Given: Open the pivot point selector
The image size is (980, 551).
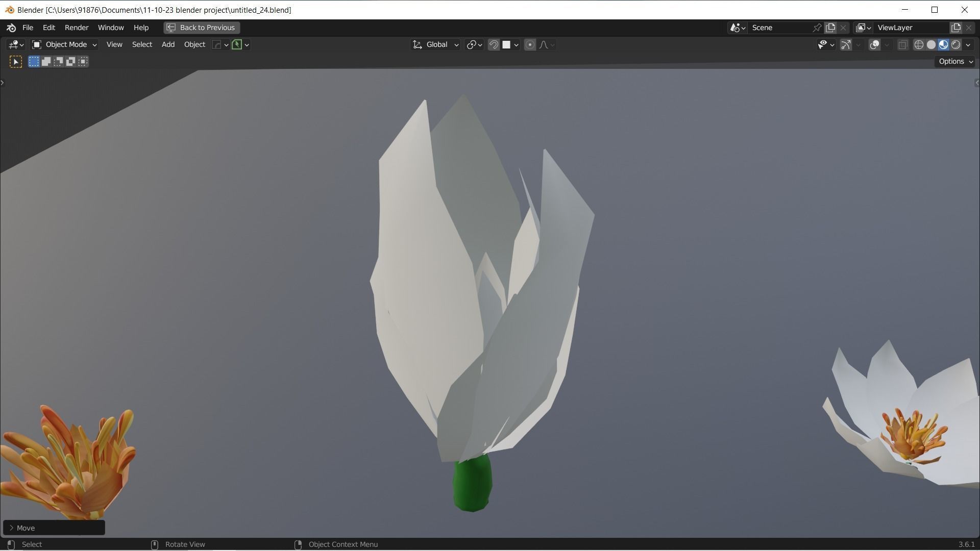Looking at the screenshot, I should click(474, 45).
